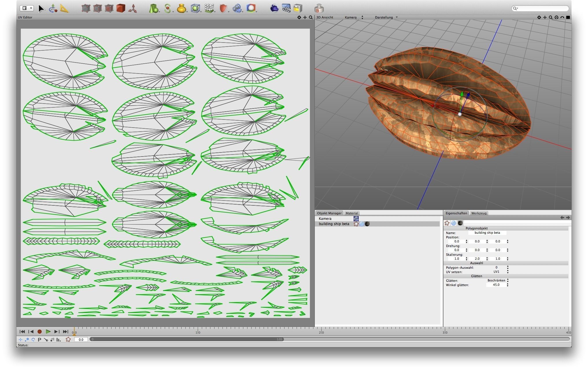Image resolution: width=588 pixels, height=370 pixels.
Task: Click the timeline range slider bar
Action: 186,339
